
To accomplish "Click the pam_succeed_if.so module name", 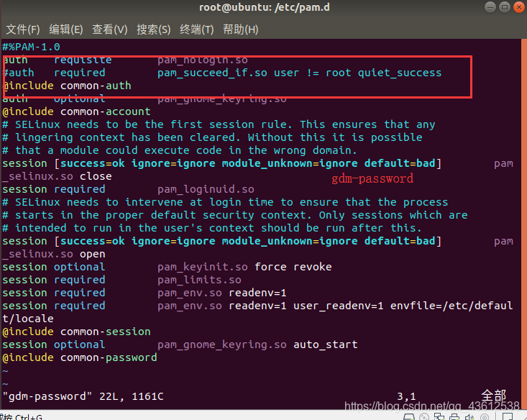I will pyautogui.click(x=212, y=73).
